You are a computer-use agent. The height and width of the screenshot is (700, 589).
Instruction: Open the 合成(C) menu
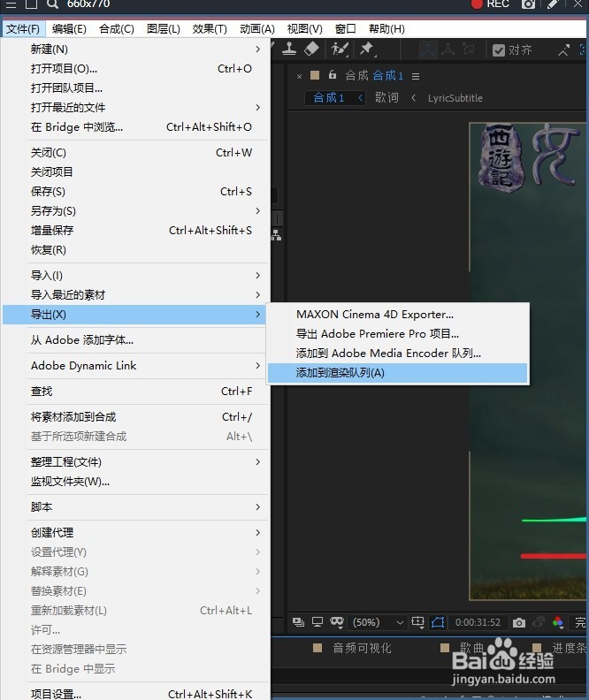coord(117,29)
